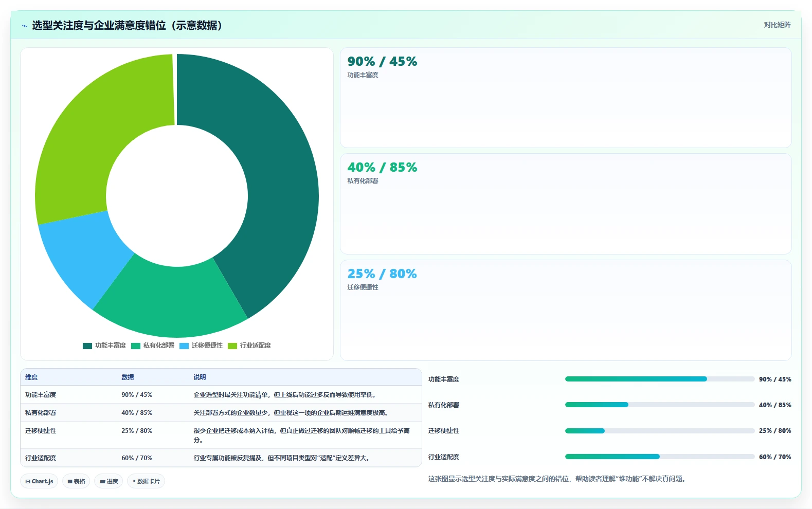Viewport: 812px width, 509px height.
Task: Click the footnote text 这张图显示选型关注度
Action: pos(557,479)
